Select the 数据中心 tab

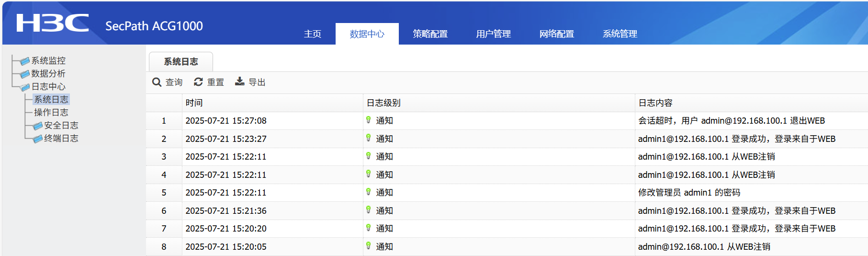367,34
